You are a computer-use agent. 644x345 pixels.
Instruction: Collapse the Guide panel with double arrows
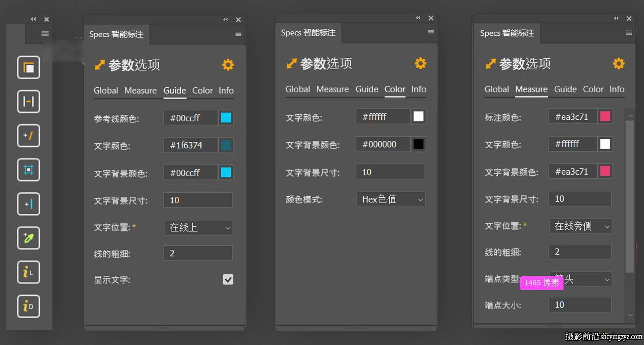[x=226, y=19]
